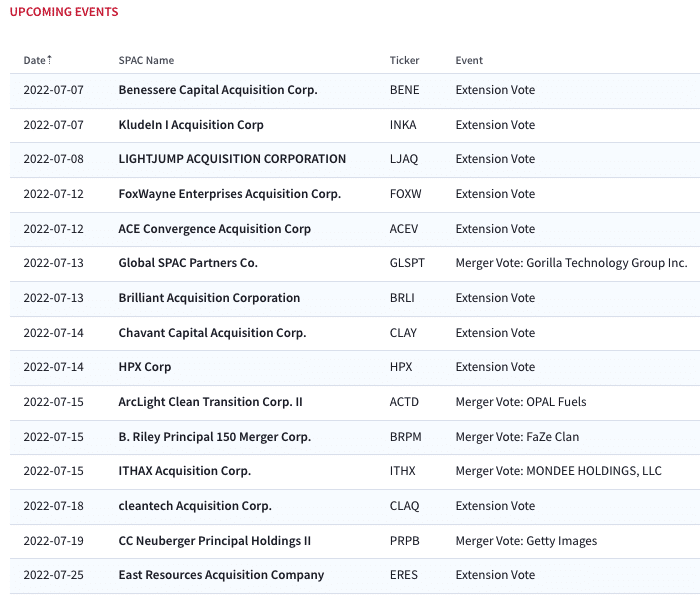Image resolution: width=700 pixels, height=595 pixels.
Task: Select Merger Vote: Getty Images event
Action: point(526,541)
